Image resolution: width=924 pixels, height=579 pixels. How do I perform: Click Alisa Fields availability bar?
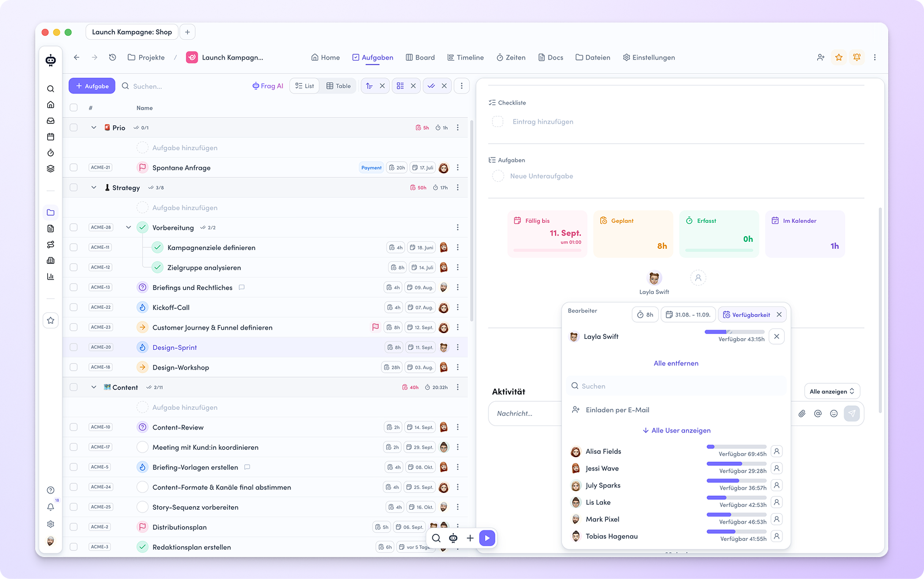(x=736, y=447)
